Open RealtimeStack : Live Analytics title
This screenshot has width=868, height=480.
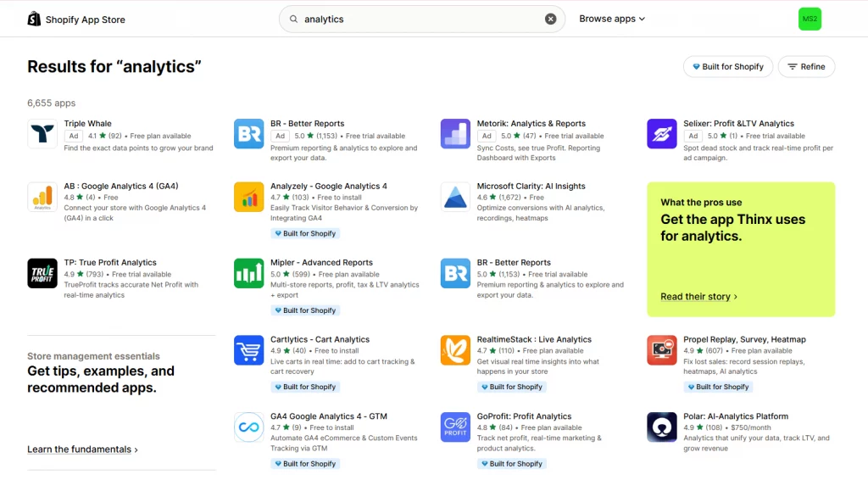pyautogui.click(x=534, y=339)
